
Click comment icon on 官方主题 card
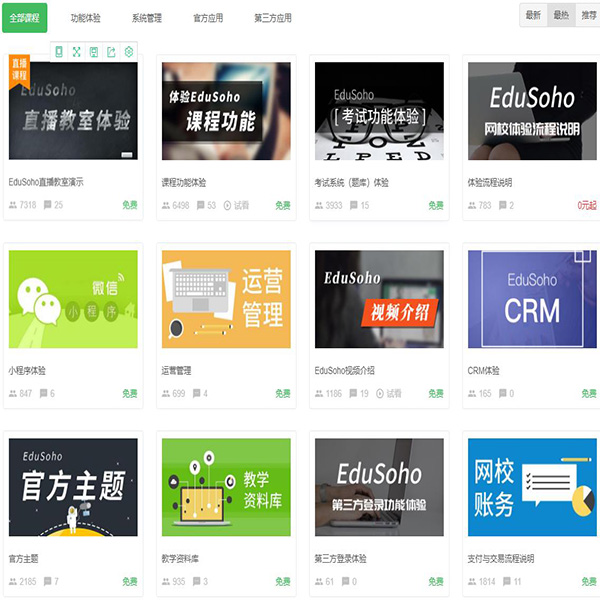(x=47, y=582)
